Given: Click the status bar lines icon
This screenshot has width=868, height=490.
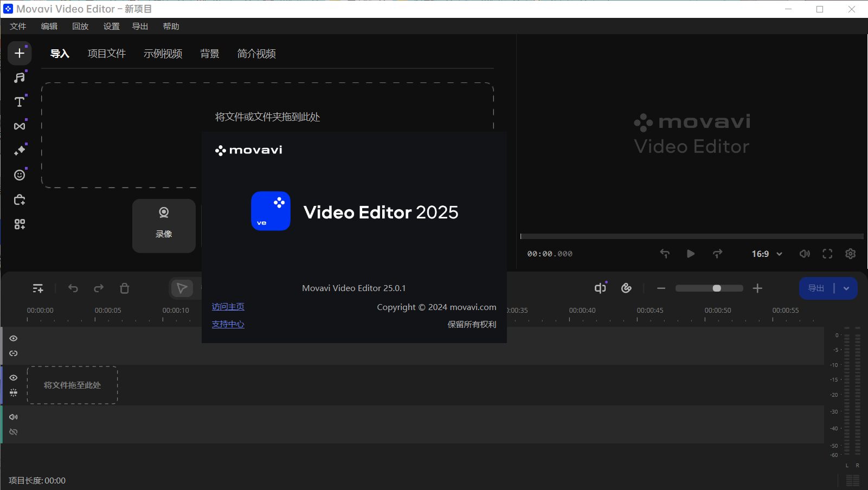Looking at the screenshot, I should coord(853,480).
